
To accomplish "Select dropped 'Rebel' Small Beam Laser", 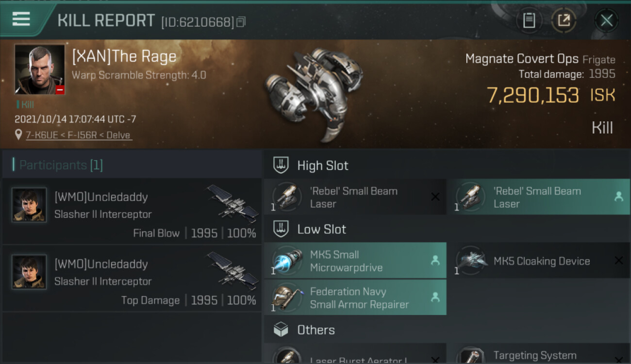I will (x=538, y=197).
